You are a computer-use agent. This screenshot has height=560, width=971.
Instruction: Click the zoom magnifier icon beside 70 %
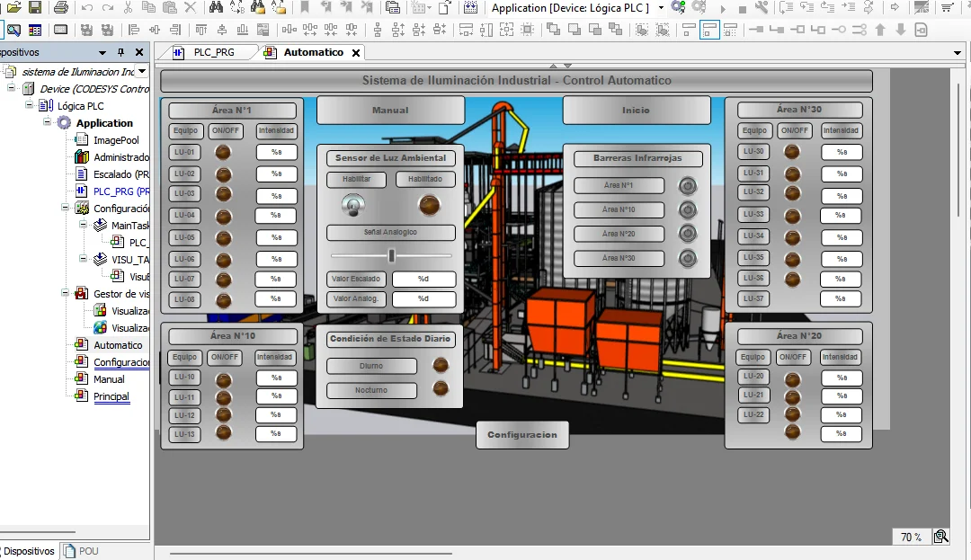940,537
